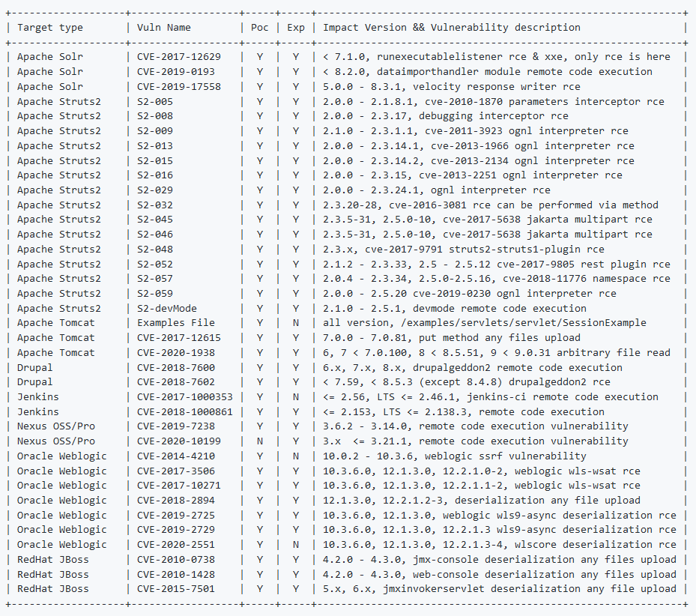The height and width of the screenshot is (616, 696).
Task: Click 'Apache Solr' in the CVE-2017-12629 row
Action: [49, 57]
